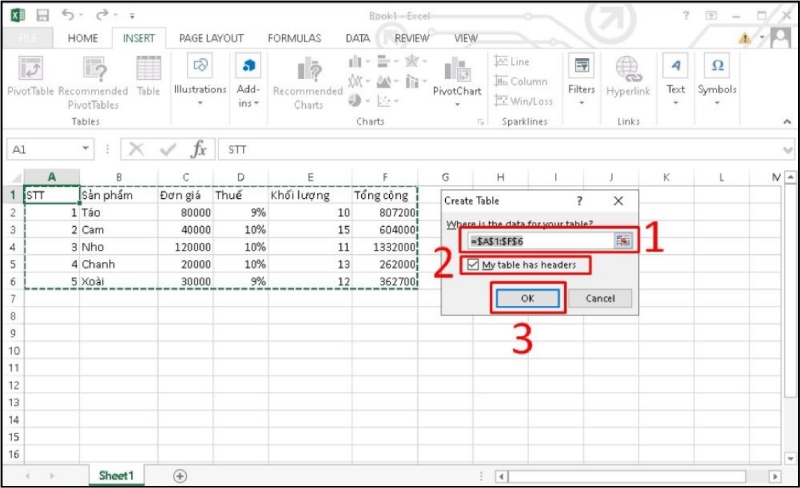Open the Illustrations group
Viewport: 800px width, 488px height.
click(200, 80)
